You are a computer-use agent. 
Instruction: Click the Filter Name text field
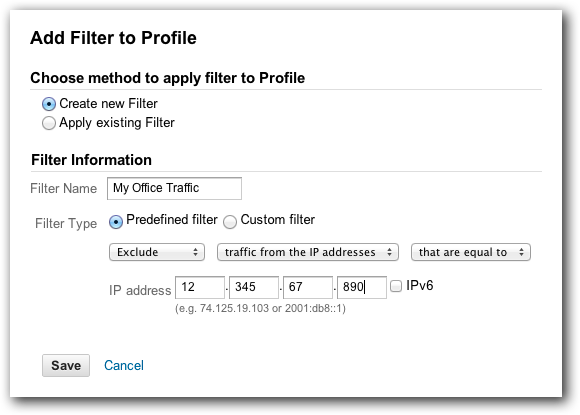pyautogui.click(x=174, y=188)
